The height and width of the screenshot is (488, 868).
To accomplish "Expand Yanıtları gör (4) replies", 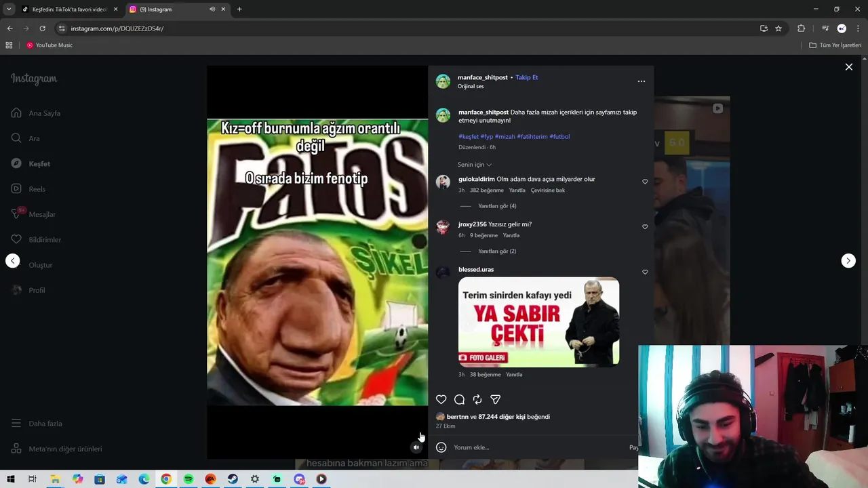I will coord(497,206).
